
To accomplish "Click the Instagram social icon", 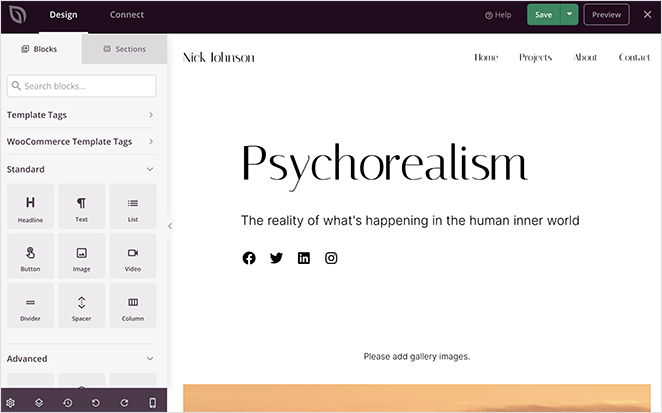I will [x=331, y=258].
